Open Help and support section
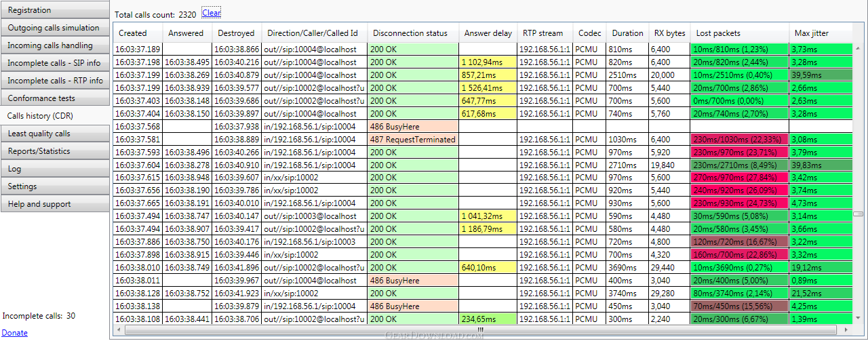The image size is (868, 341). tap(55, 204)
